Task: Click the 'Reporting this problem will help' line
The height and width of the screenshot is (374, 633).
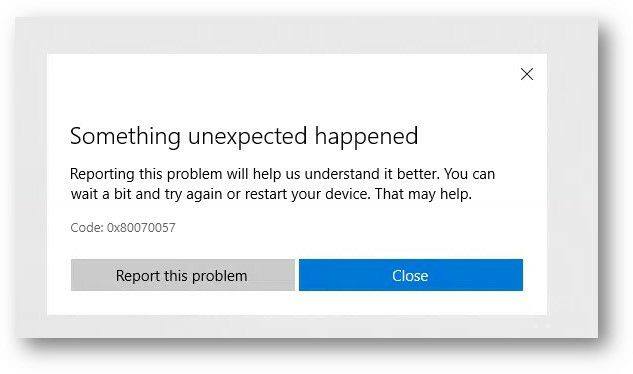Action: click(x=282, y=174)
